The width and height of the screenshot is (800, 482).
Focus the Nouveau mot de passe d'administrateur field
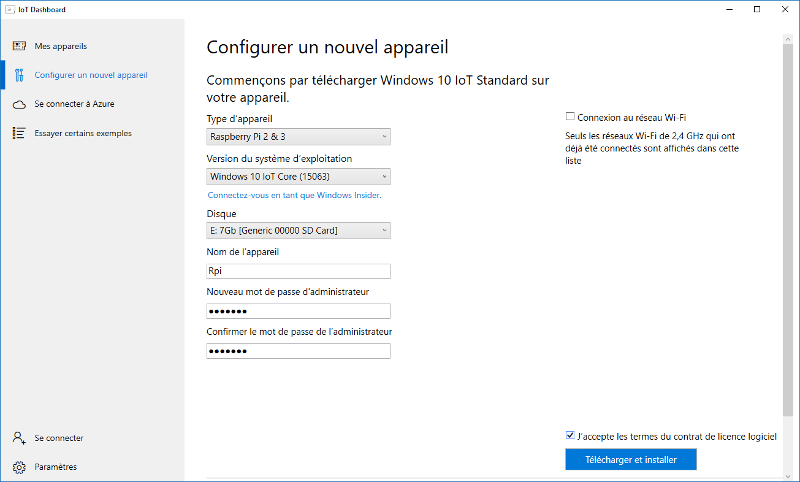(x=298, y=311)
